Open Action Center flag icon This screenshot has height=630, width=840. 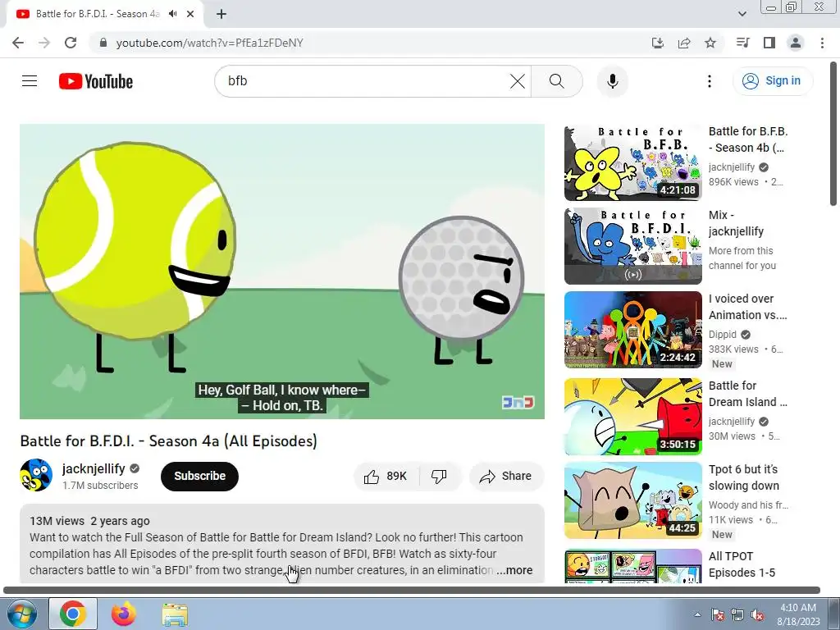(x=717, y=615)
